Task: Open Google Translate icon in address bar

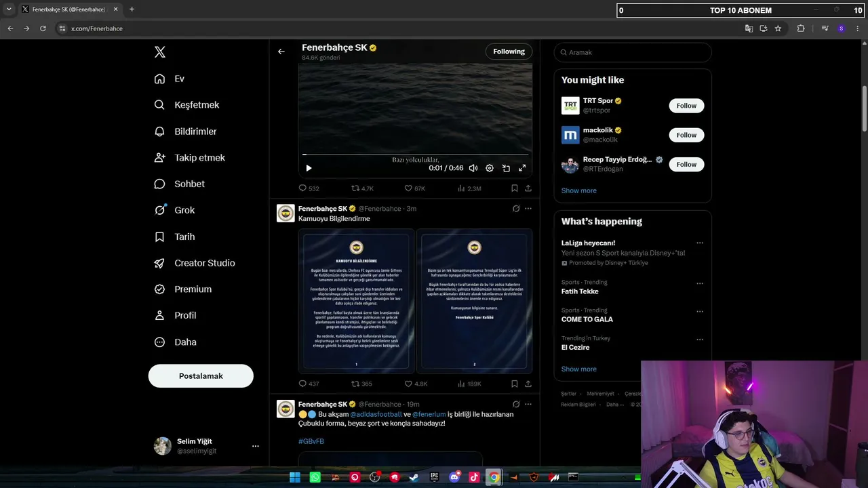Action: [x=749, y=28]
